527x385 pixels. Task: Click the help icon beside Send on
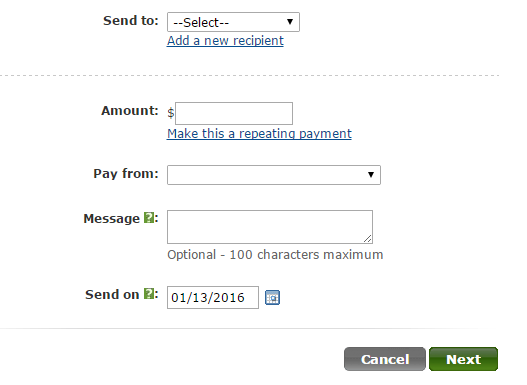[149, 294]
